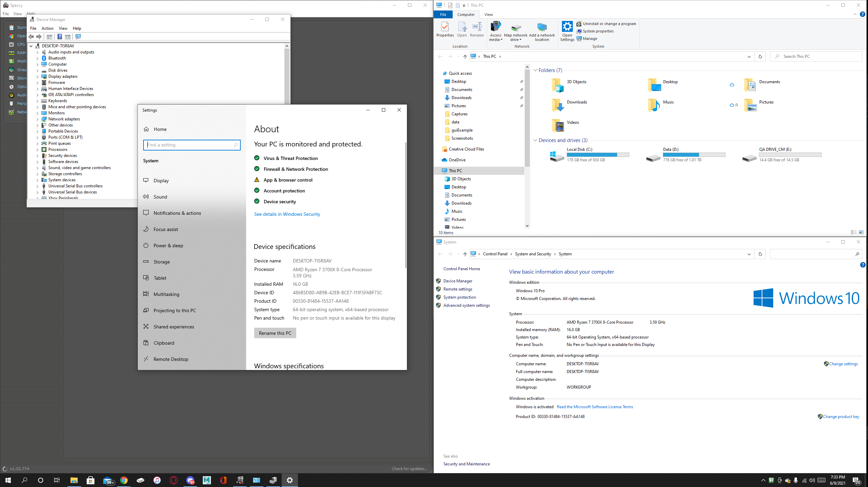This screenshot has width=868, height=487.
Task: Open the CPU section in Speccy sidebar
Action: 20,44
